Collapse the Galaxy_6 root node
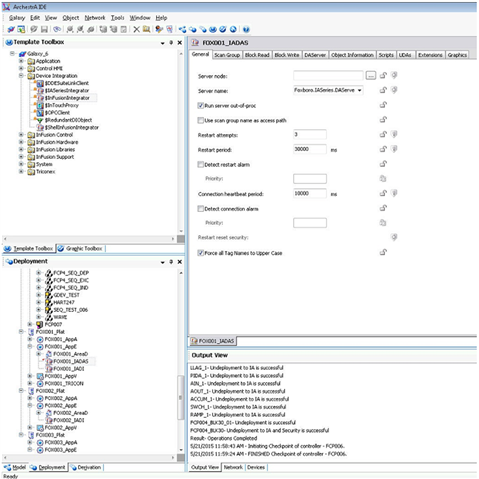This screenshot has height=479, width=479. 12,53
